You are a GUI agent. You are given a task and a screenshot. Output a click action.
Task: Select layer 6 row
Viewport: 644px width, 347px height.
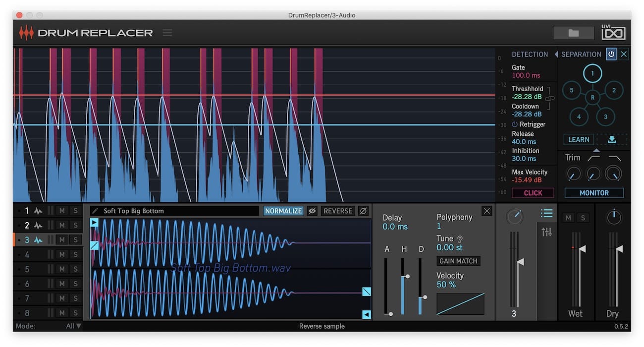point(48,284)
